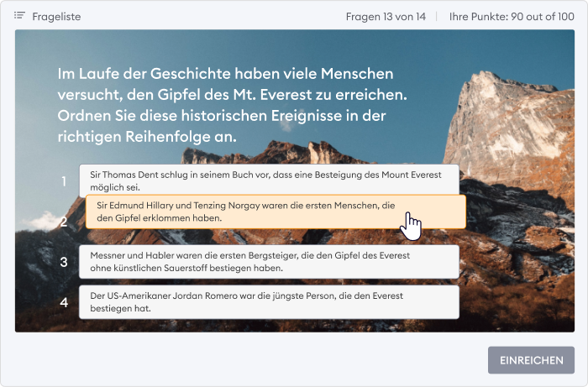This screenshot has height=387, width=588.
Task: Click the Frageliste label
Action: click(x=56, y=17)
